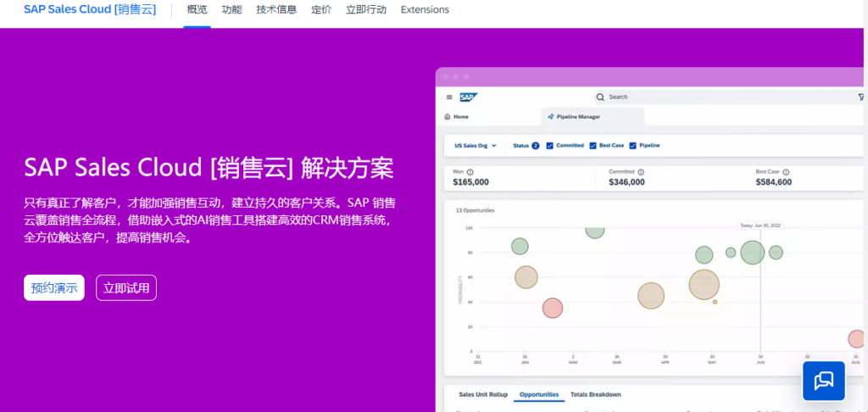Click the 立即试用 button

tap(126, 288)
